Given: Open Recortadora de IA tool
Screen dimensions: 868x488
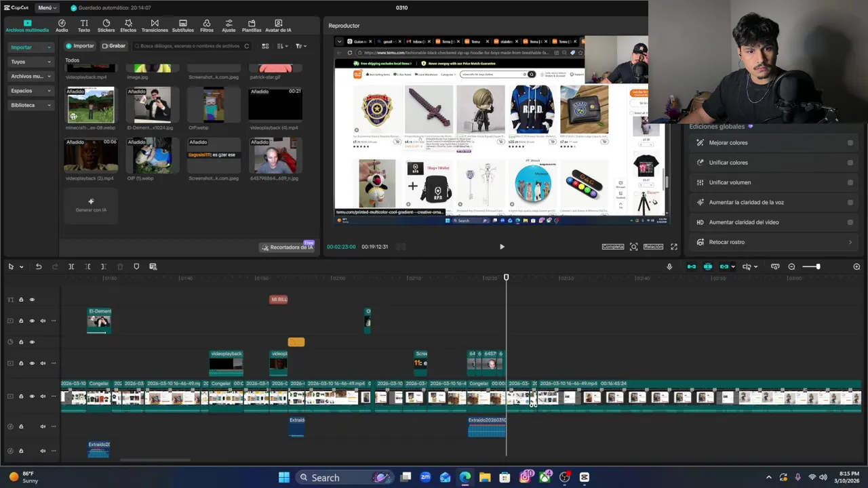Looking at the screenshot, I should click(287, 247).
